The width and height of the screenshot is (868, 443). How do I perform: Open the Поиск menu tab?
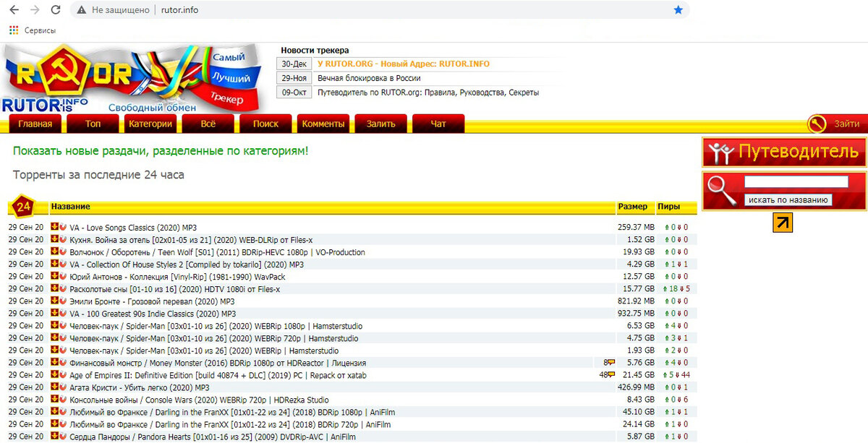tap(265, 124)
